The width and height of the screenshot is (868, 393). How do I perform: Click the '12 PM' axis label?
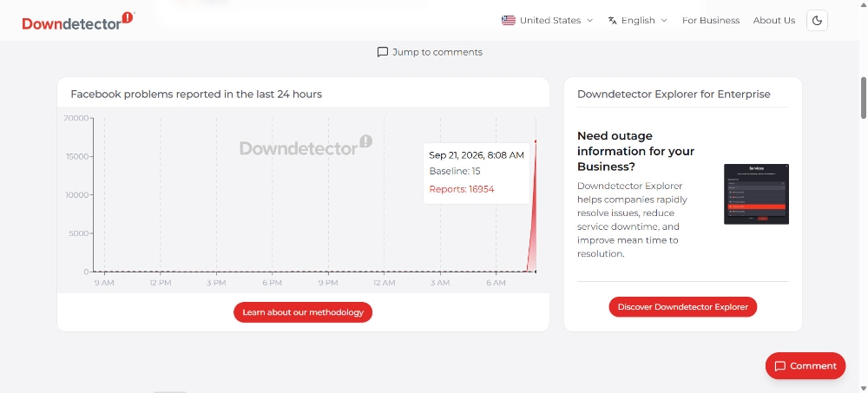(160, 283)
